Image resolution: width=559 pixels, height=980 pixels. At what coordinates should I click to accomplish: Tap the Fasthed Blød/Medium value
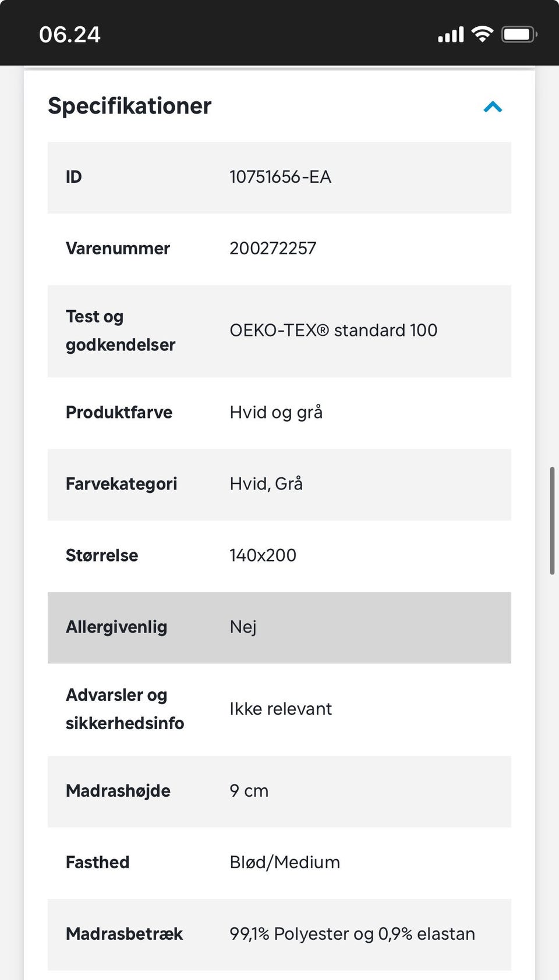pyautogui.click(x=285, y=862)
